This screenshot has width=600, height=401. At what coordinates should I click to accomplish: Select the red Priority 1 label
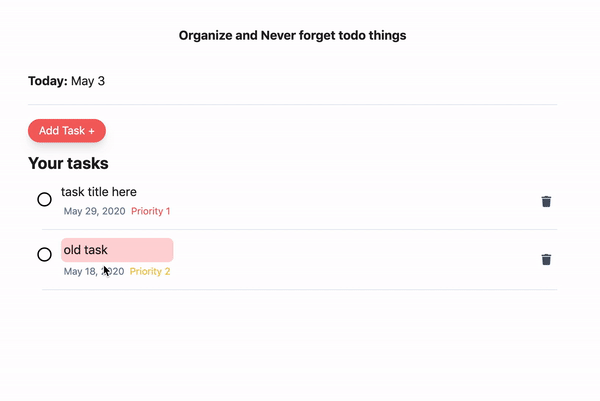click(x=150, y=211)
